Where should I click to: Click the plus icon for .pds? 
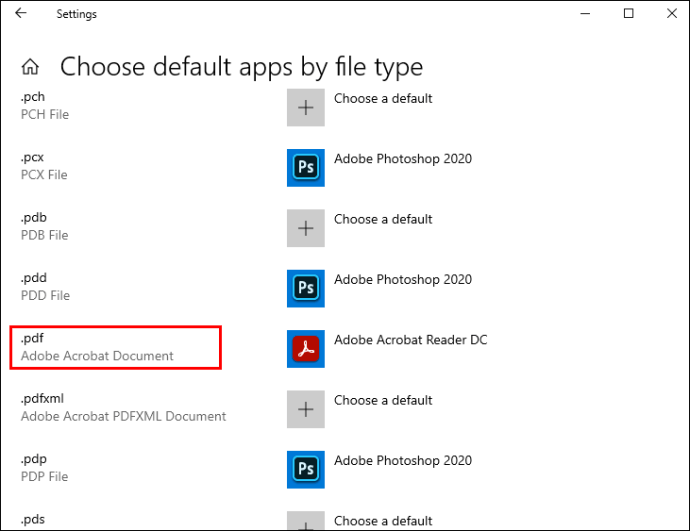click(306, 520)
